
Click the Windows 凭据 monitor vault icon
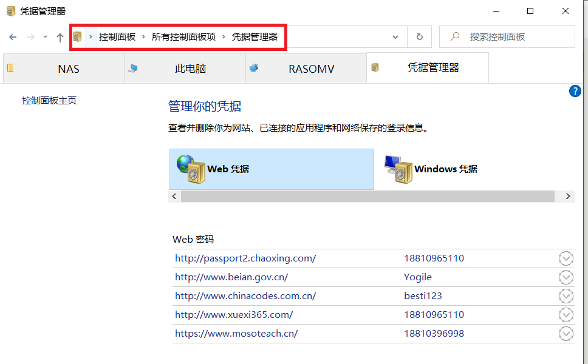398,169
